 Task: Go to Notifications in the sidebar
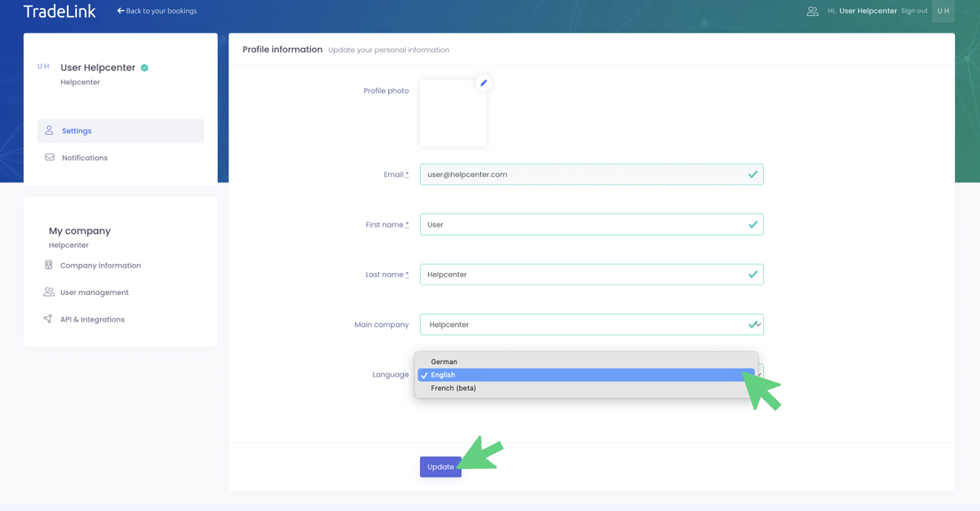tap(84, 158)
